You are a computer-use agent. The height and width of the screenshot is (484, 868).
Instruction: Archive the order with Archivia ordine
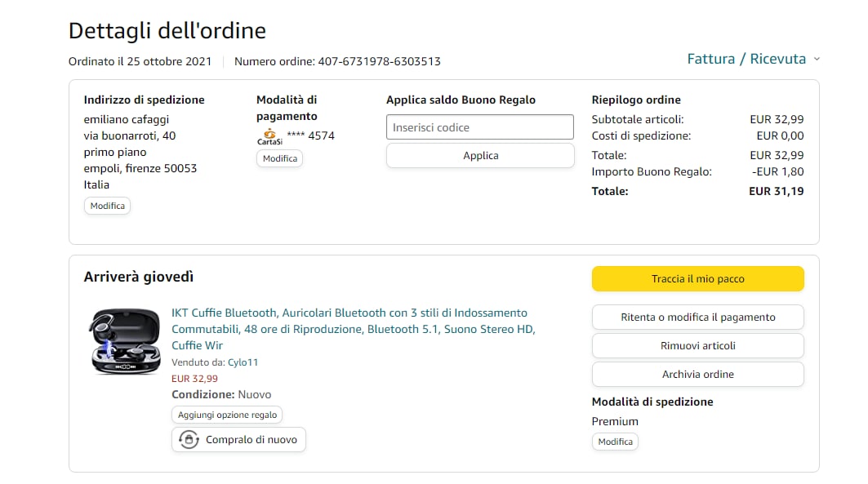pos(697,374)
